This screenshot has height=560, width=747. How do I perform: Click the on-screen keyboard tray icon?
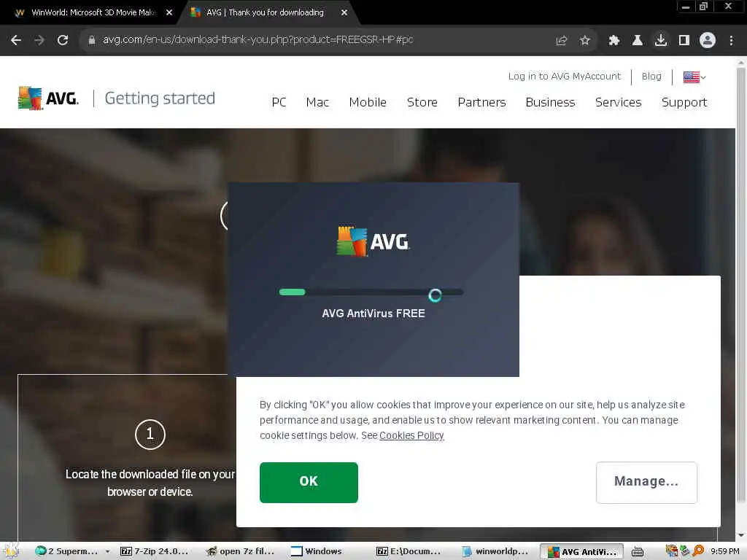638,551
